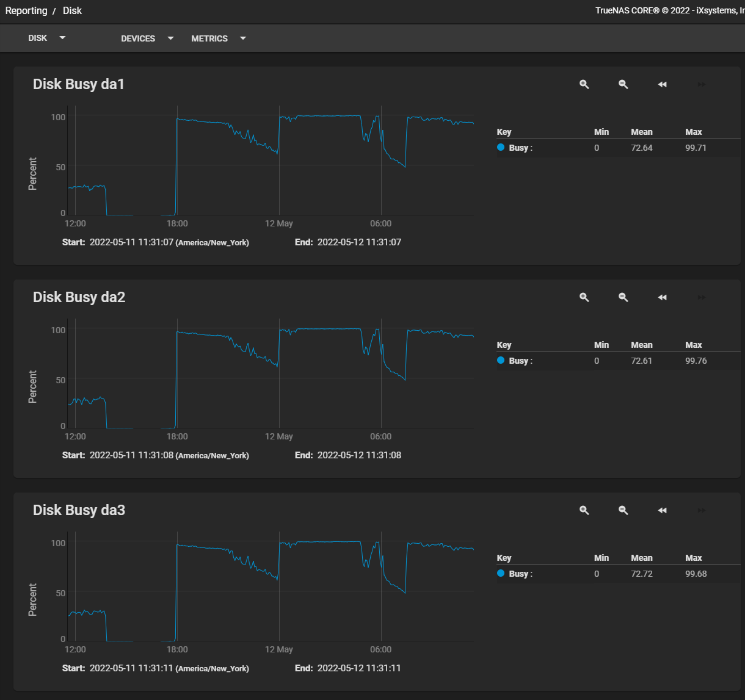745x700 pixels.
Task: Expand the DEVICES dropdown
Action: (x=147, y=38)
